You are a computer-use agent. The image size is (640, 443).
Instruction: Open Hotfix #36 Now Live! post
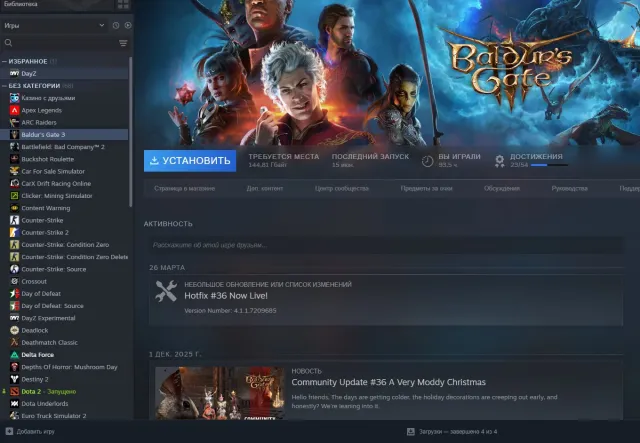coord(226,296)
